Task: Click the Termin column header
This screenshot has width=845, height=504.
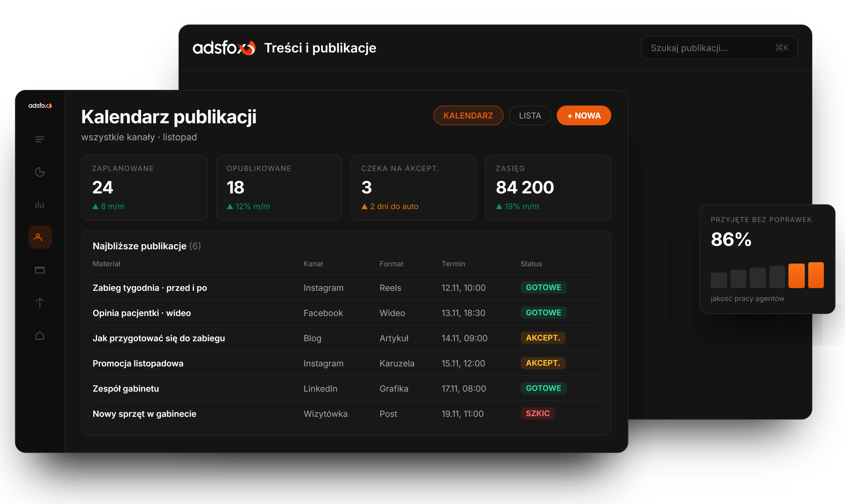Action: (x=453, y=264)
